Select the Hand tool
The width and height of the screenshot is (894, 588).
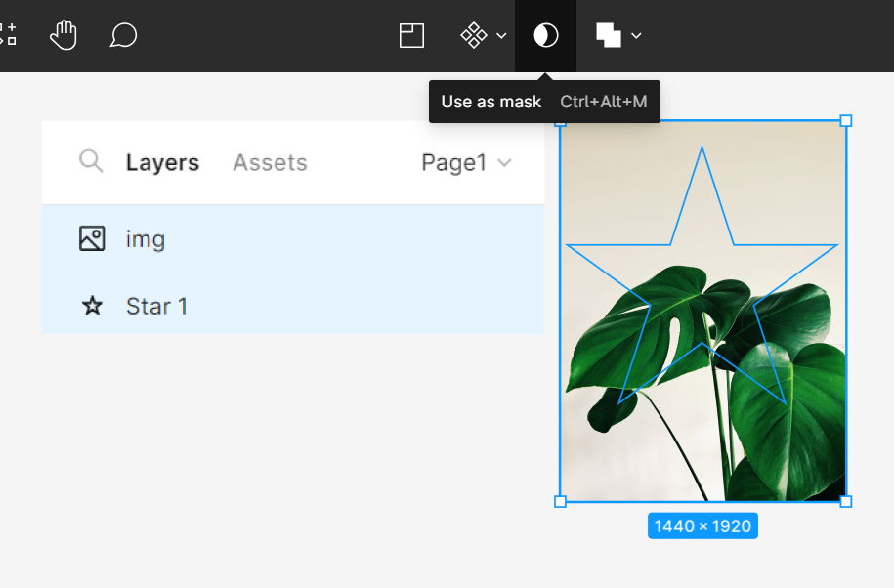pos(64,35)
